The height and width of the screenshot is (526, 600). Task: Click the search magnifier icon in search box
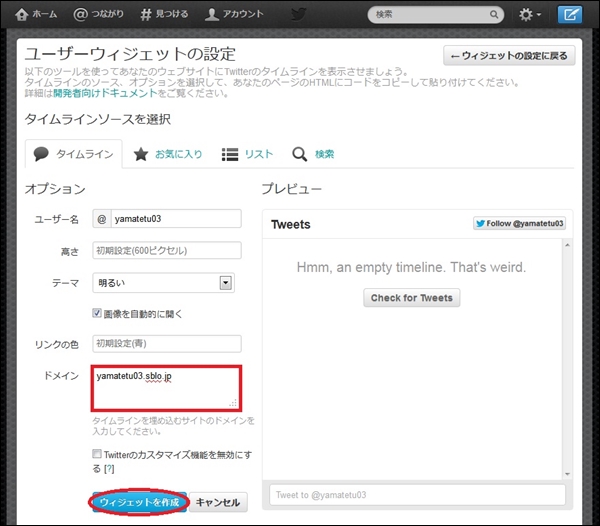(494, 15)
